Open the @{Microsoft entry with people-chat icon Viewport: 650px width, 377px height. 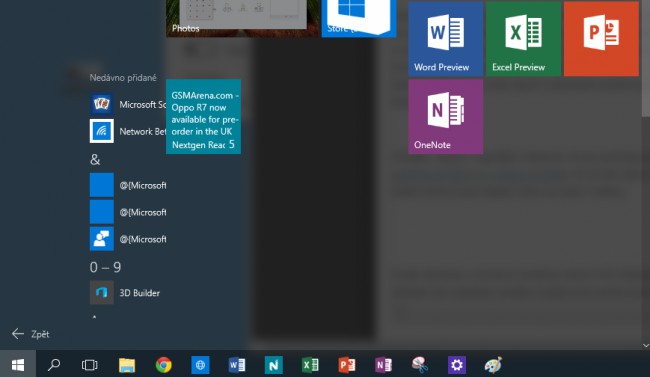(x=128, y=239)
